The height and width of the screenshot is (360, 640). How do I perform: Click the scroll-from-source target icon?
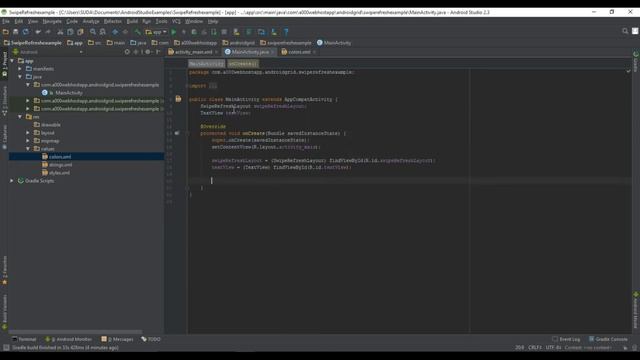[127, 52]
